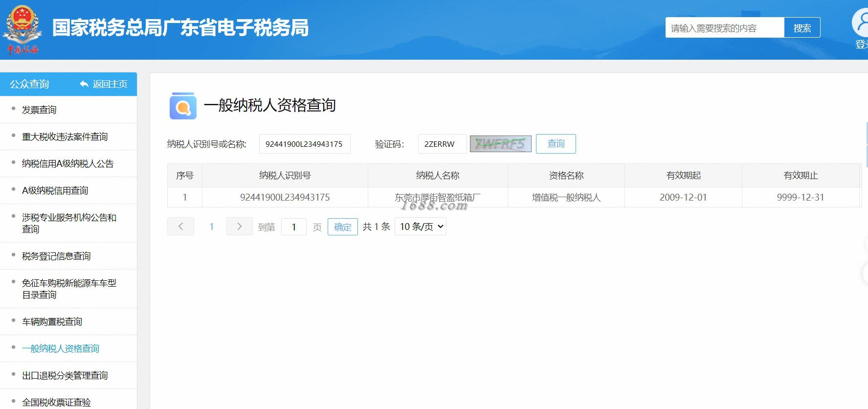Focus the 验证码 input field
This screenshot has width=868, height=409.
442,144
